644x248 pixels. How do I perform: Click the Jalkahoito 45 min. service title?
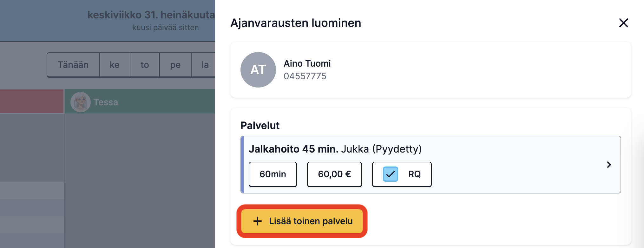tap(293, 149)
